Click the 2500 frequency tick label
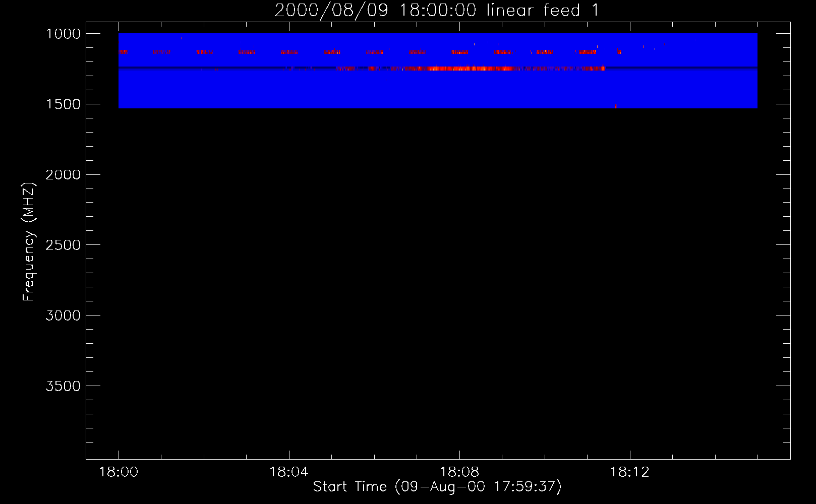Image resolution: width=816 pixels, height=504 pixels. pos(63,245)
